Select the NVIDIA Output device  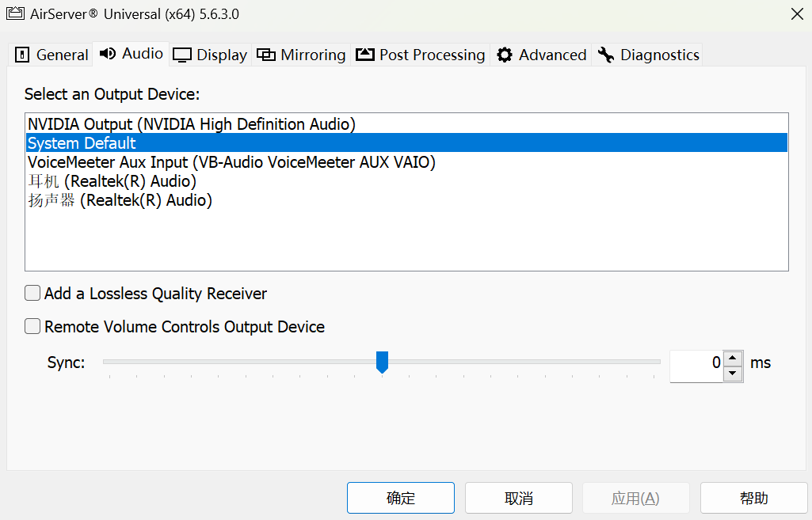click(190, 124)
